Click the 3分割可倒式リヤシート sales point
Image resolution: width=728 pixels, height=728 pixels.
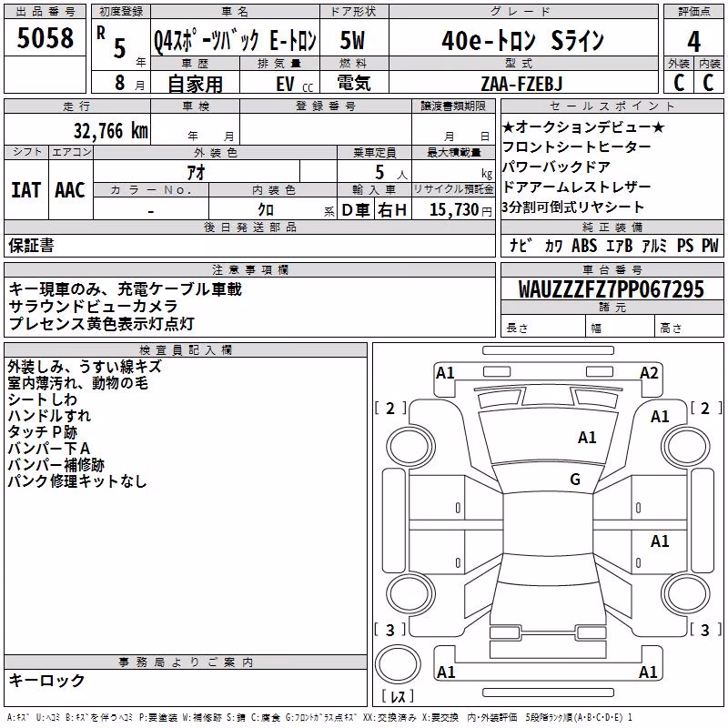pyautogui.click(x=573, y=207)
